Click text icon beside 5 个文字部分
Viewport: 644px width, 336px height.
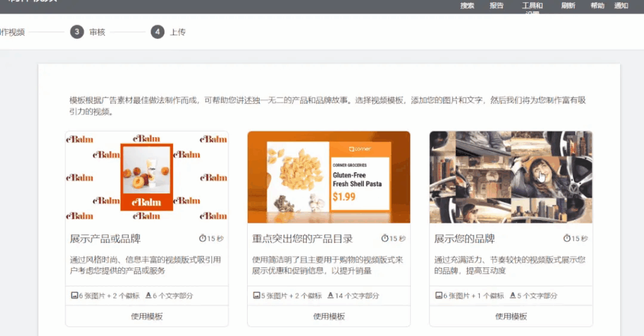[513, 295]
